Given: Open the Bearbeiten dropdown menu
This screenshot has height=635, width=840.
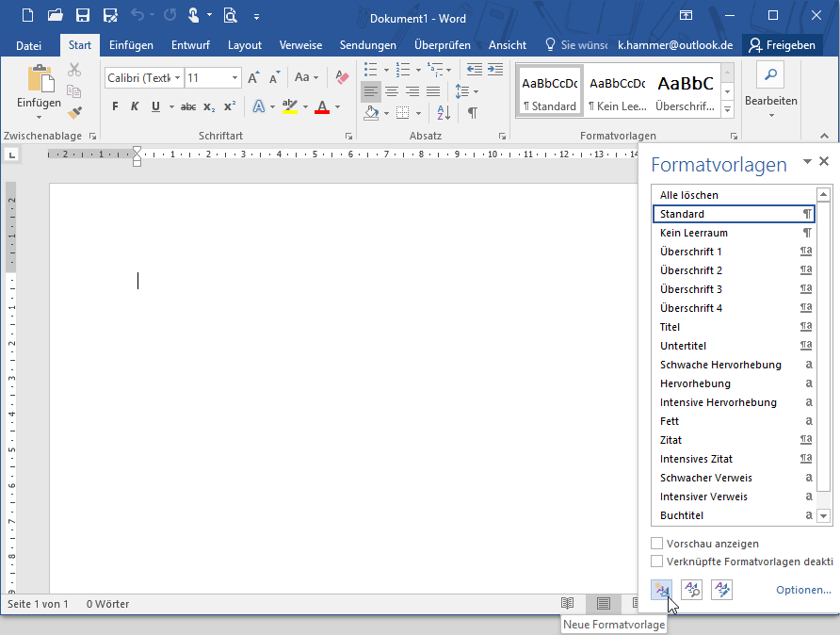Looking at the screenshot, I should click(x=770, y=101).
